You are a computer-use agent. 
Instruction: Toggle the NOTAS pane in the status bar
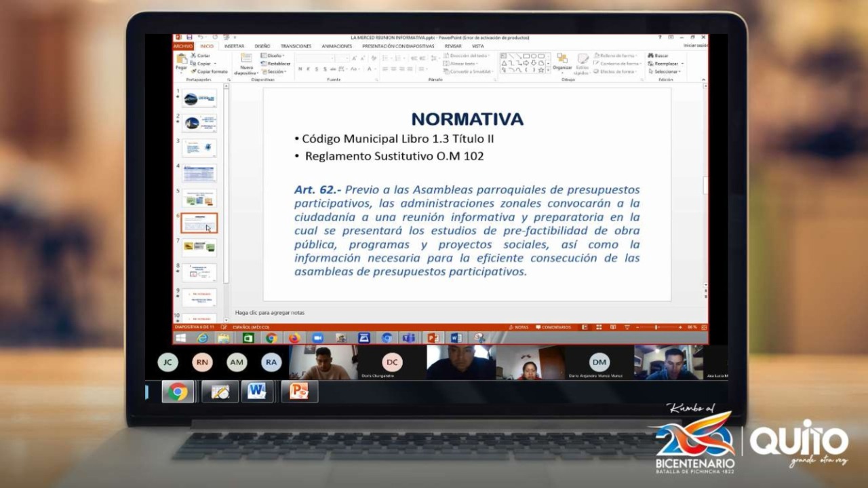point(519,327)
